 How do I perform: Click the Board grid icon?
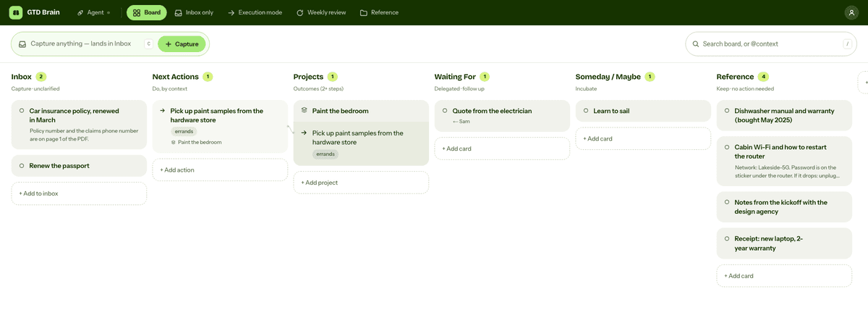point(137,12)
